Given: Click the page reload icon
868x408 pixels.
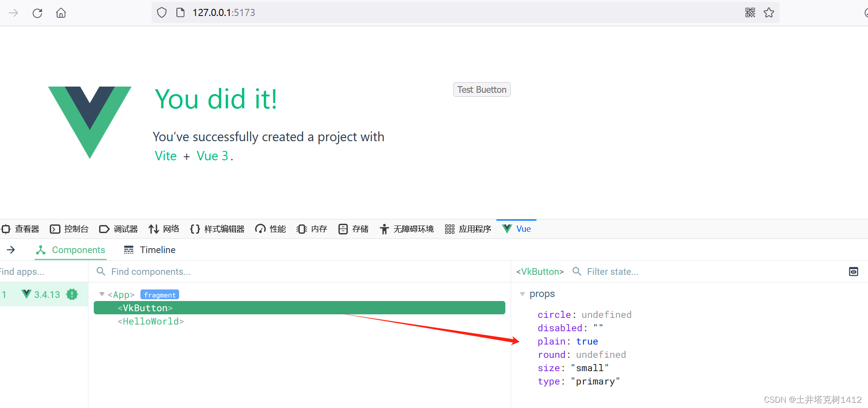Looking at the screenshot, I should [x=37, y=12].
